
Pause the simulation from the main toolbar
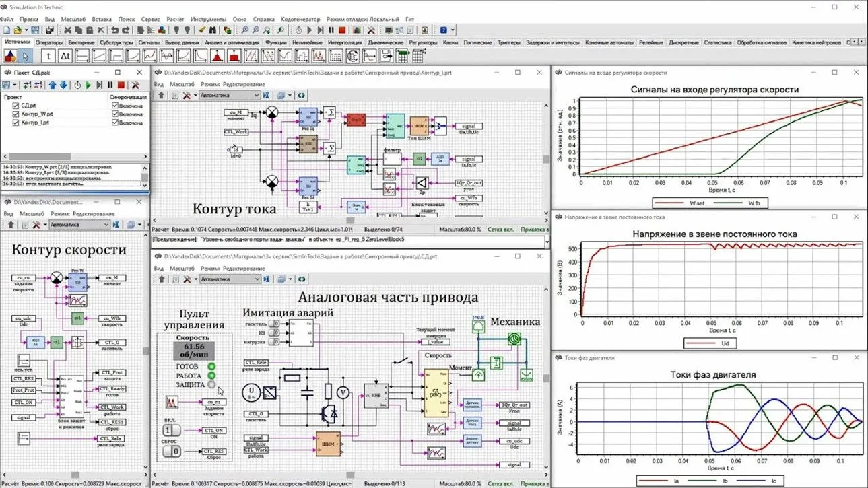(x=331, y=30)
